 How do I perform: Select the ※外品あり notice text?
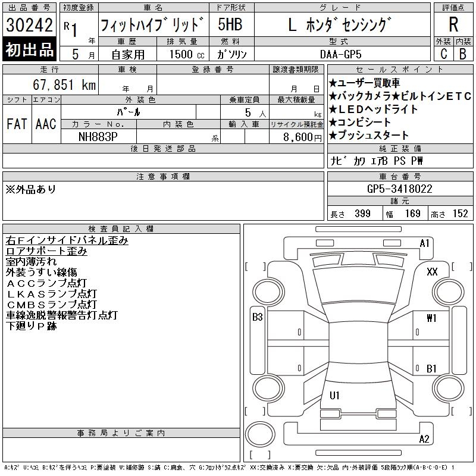(x=31, y=189)
